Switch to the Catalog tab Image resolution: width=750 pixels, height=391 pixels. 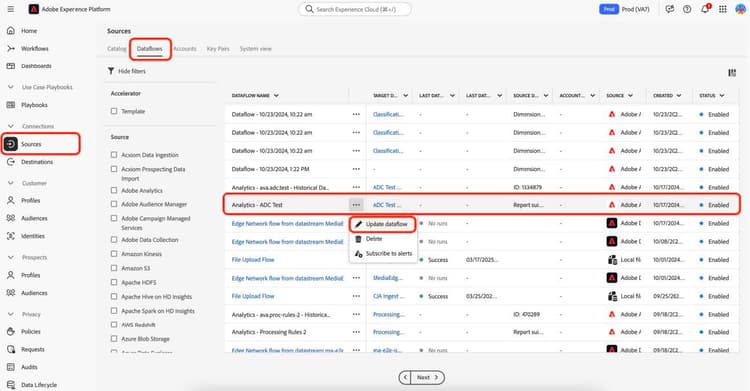pos(117,49)
